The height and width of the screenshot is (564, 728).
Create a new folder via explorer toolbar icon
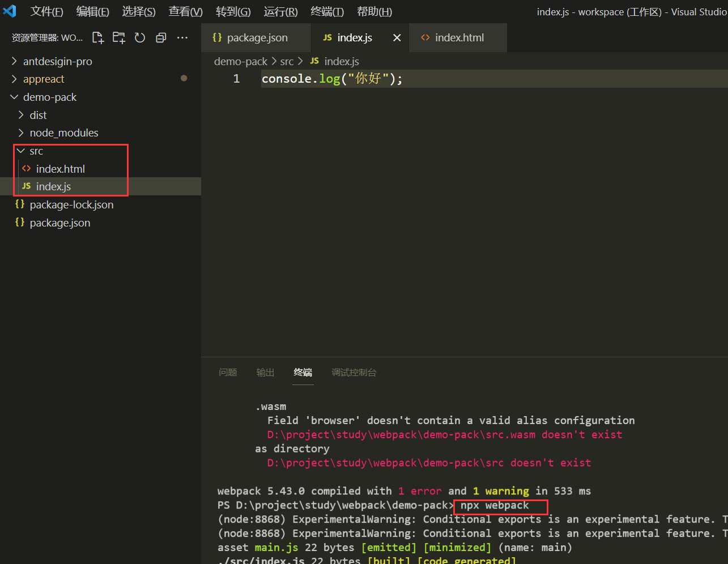tap(119, 37)
